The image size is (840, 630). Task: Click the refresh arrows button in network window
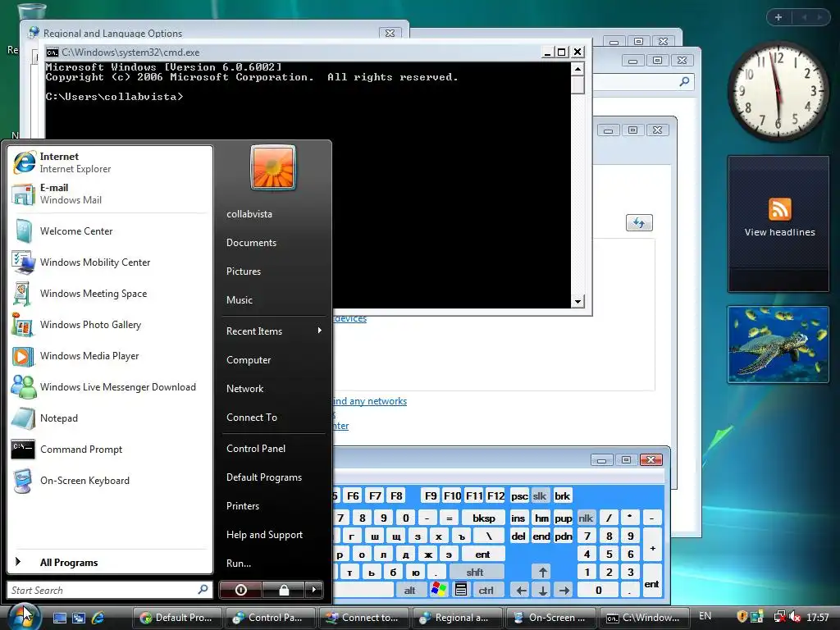click(639, 223)
